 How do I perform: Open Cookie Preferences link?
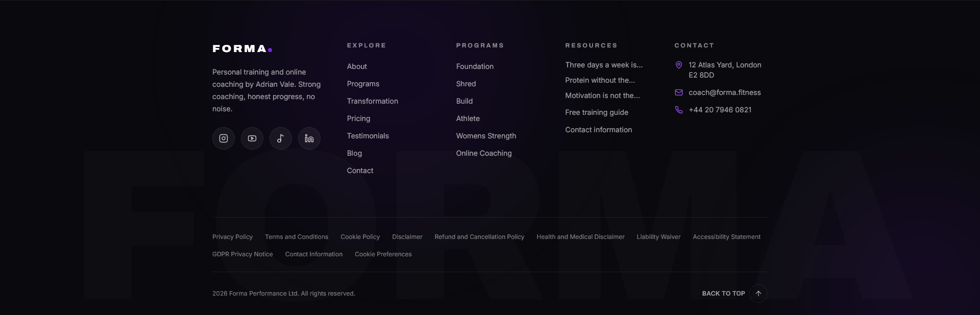(x=383, y=254)
